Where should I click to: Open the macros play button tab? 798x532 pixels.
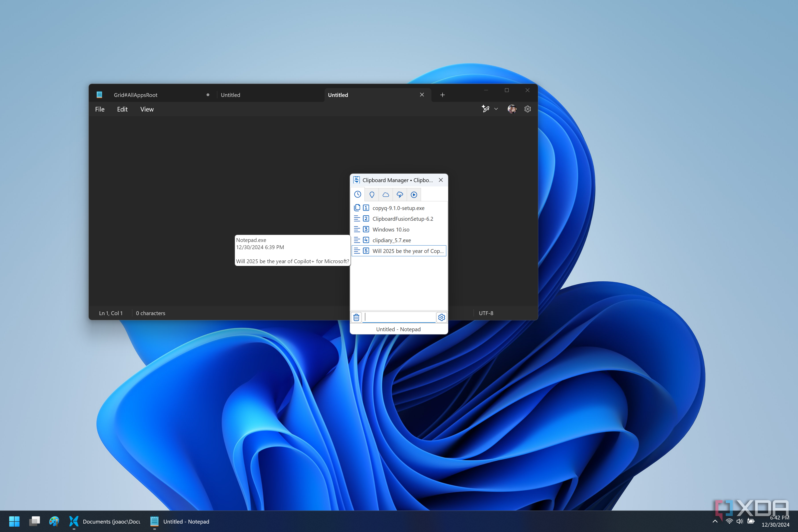click(x=414, y=194)
